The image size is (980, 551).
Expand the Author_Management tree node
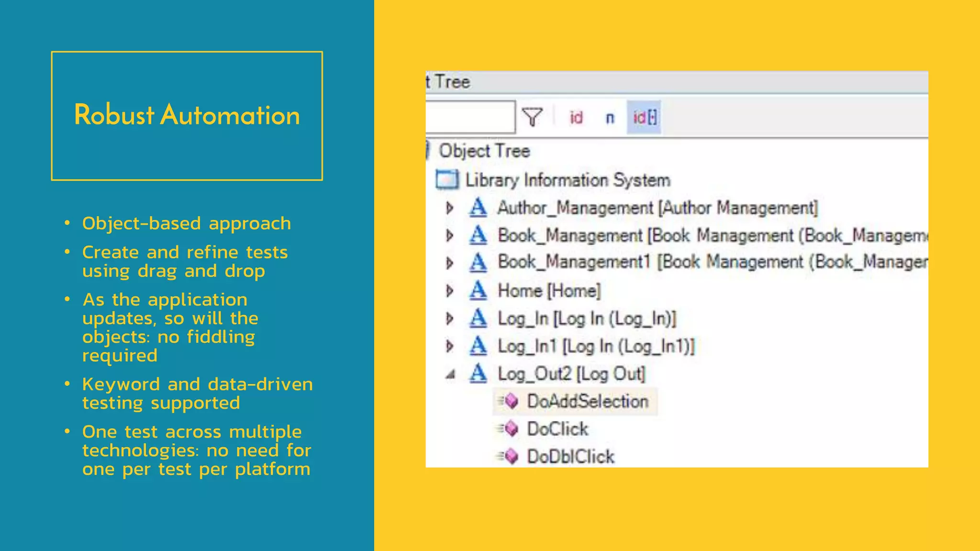click(x=449, y=208)
